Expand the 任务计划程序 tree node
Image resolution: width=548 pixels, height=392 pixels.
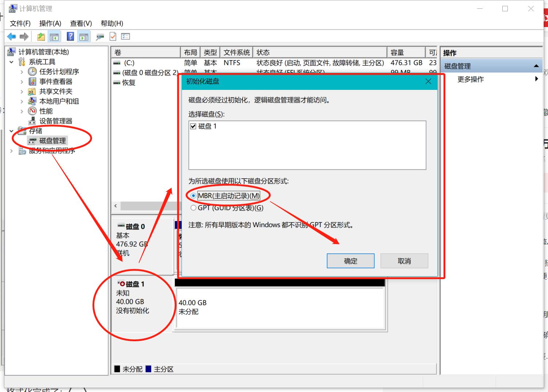pos(22,72)
